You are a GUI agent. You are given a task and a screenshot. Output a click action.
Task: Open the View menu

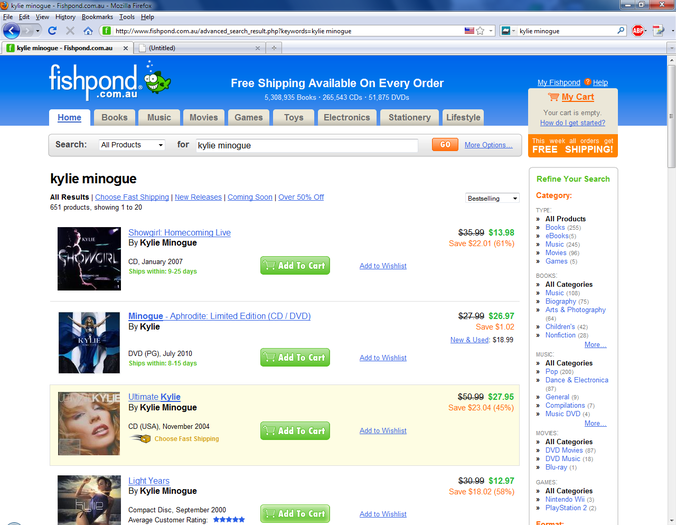coord(42,17)
